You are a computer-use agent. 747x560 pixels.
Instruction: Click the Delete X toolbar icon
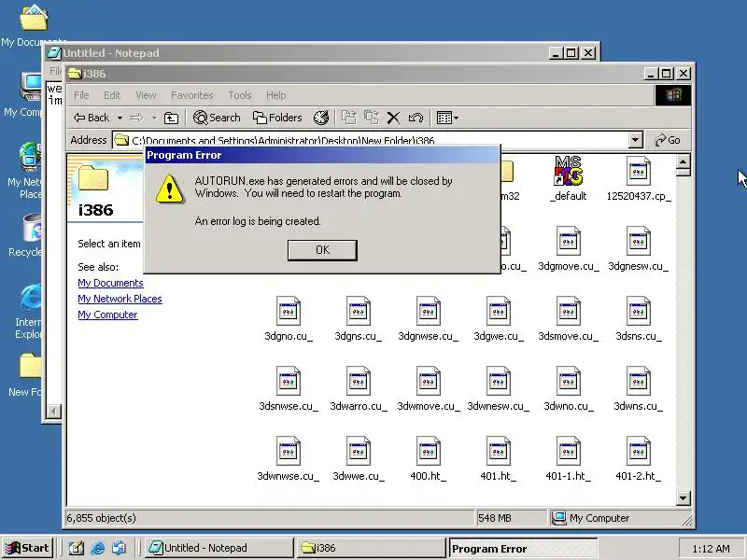point(393,118)
